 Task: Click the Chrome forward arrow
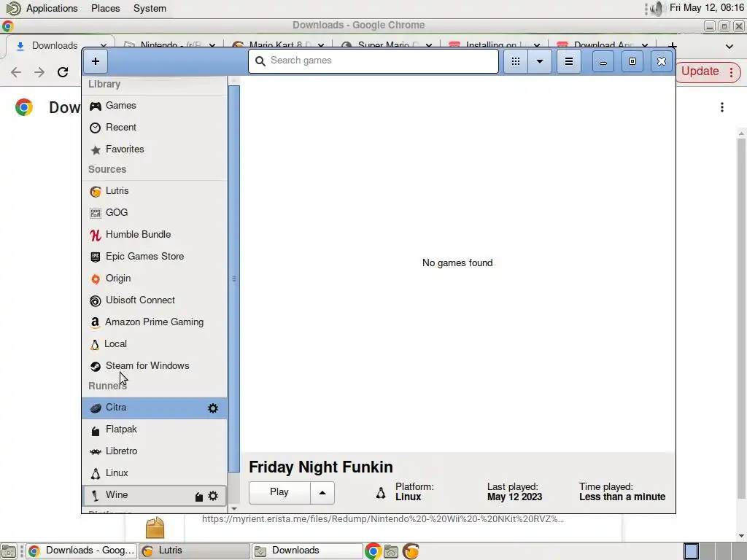[39, 72]
